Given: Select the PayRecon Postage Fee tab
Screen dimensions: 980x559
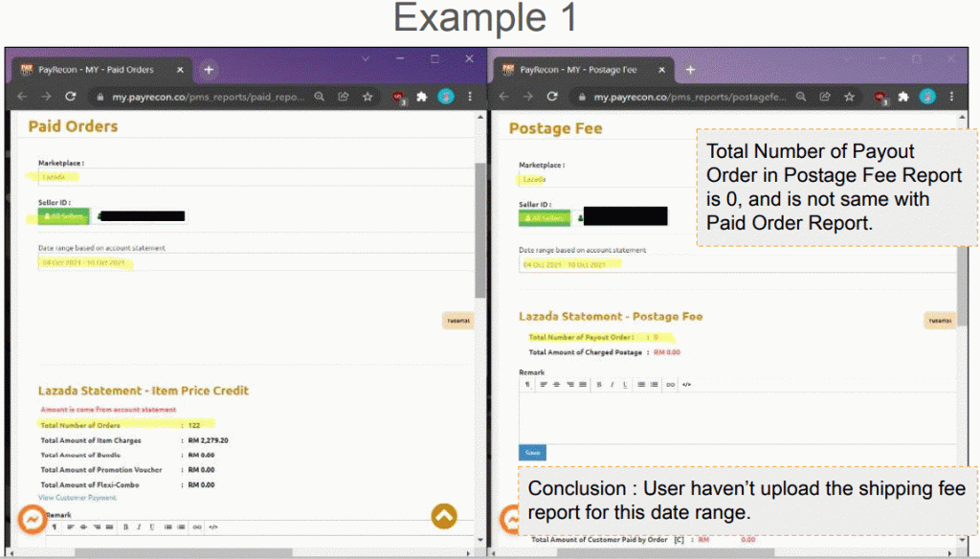Looking at the screenshot, I should tap(584, 70).
